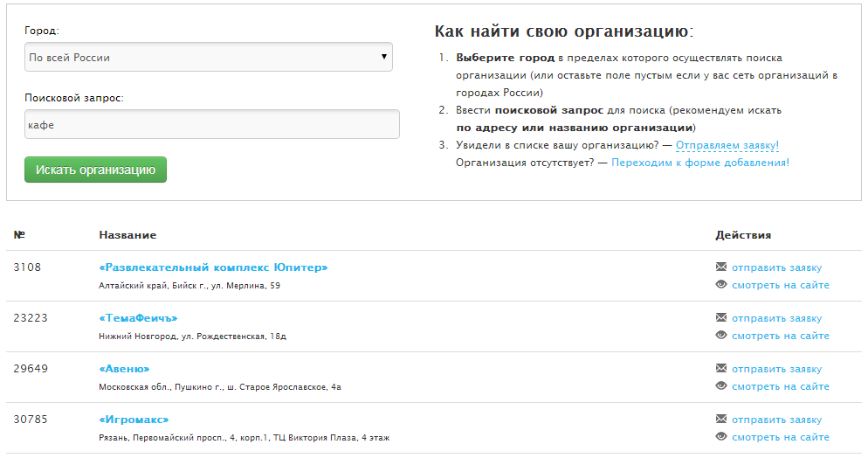Open «Развлекательный комплекс Юпитер» organization

(213, 267)
